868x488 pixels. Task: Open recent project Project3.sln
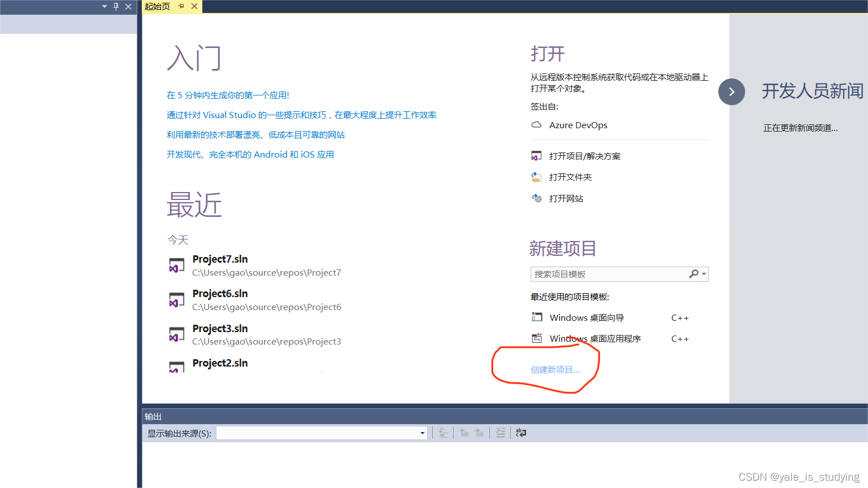tap(220, 329)
